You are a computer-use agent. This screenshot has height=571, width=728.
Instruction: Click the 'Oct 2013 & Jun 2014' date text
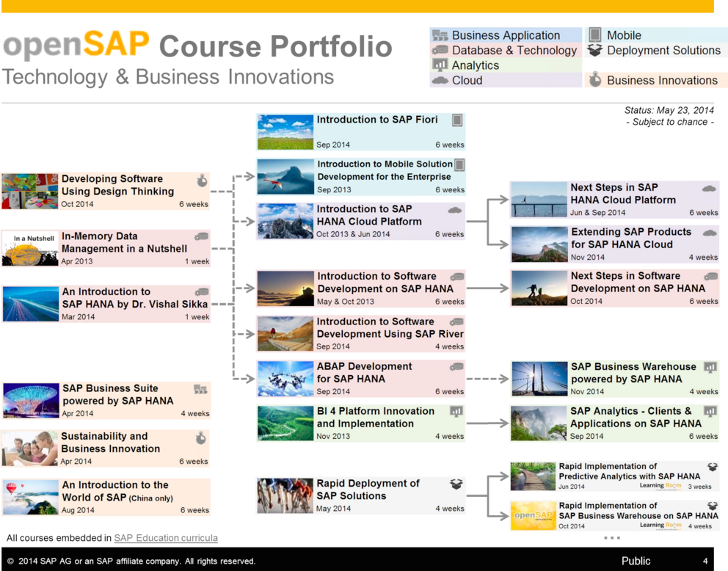click(353, 234)
